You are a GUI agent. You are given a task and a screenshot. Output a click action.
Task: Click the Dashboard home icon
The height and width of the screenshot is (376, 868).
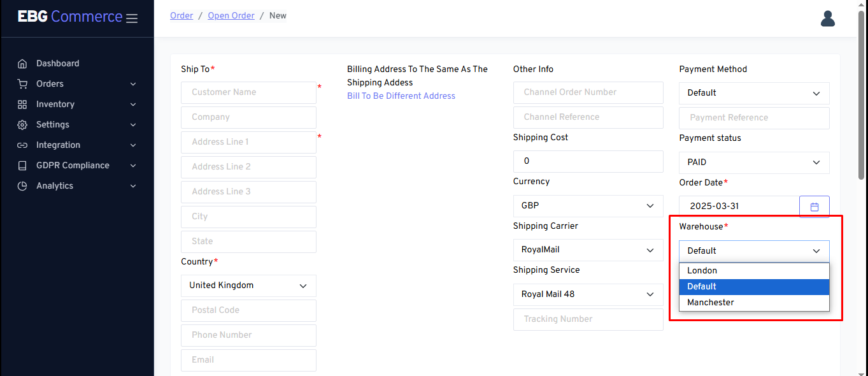[22, 64]
